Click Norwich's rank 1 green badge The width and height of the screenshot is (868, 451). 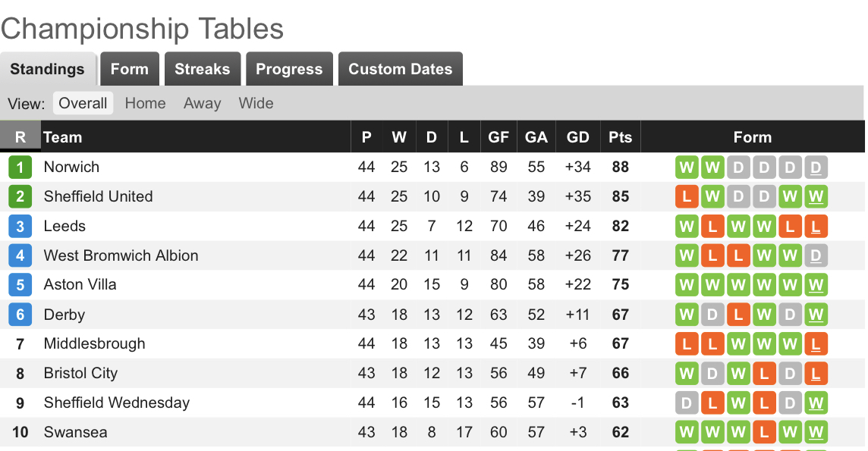pos(20,167)
